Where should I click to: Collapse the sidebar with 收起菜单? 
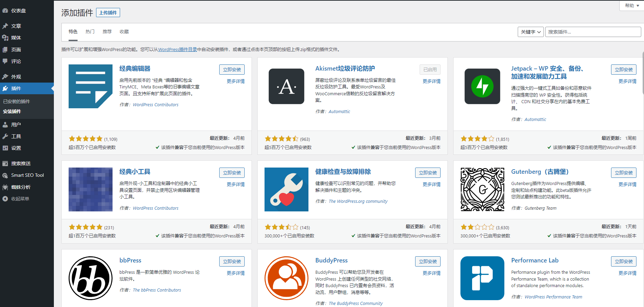20,199
